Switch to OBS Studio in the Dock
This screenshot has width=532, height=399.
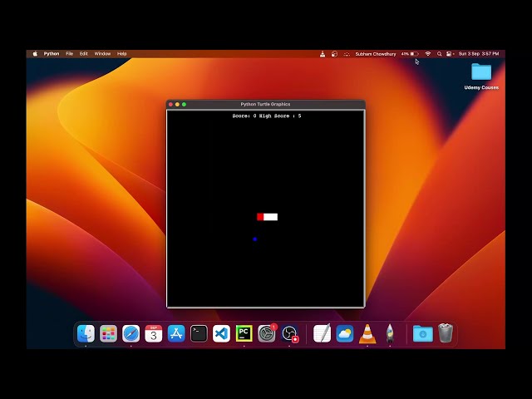coord(289,333)
